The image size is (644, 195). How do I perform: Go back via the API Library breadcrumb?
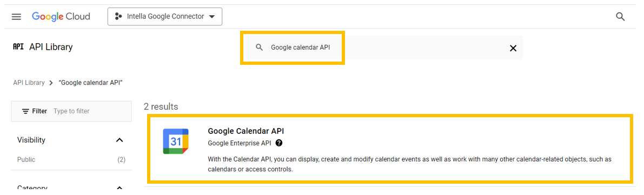coord(29,83)
